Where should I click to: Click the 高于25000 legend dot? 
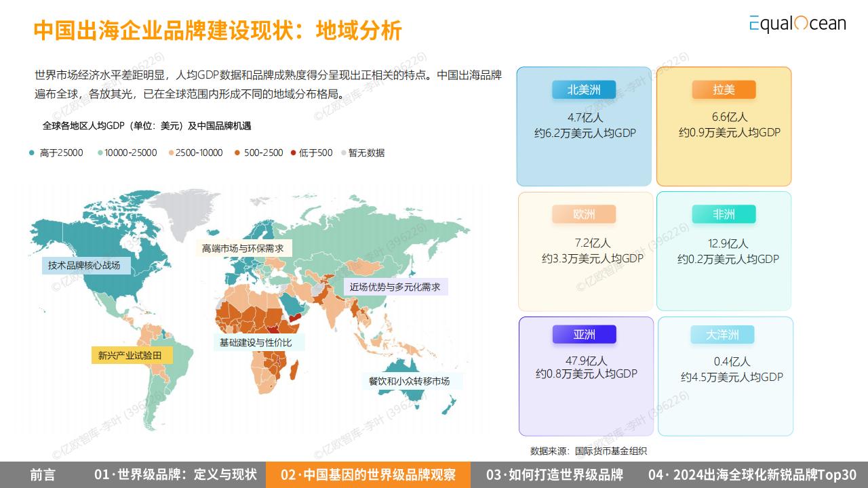[x=32, y=153]
